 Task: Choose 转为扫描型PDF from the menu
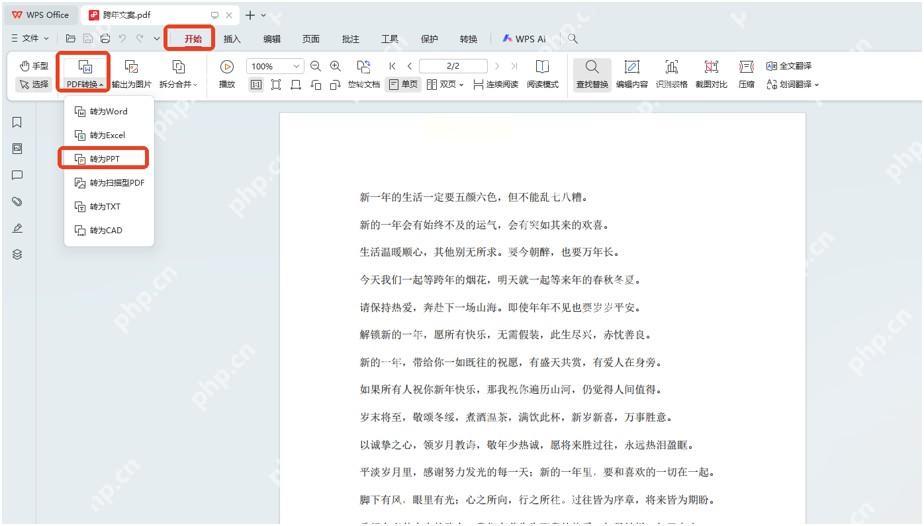click(108, 183)
